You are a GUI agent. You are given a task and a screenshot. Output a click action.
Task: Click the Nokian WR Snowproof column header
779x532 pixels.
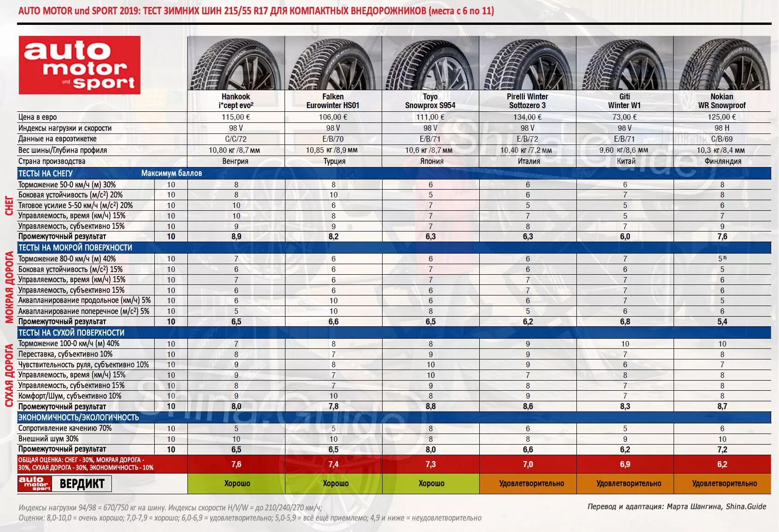(722, 101)
